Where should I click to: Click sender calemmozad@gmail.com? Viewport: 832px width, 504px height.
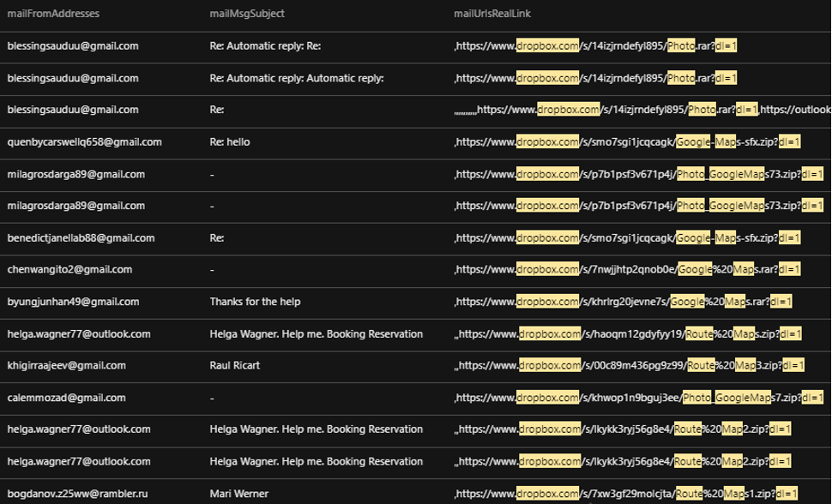pos(66,398)
